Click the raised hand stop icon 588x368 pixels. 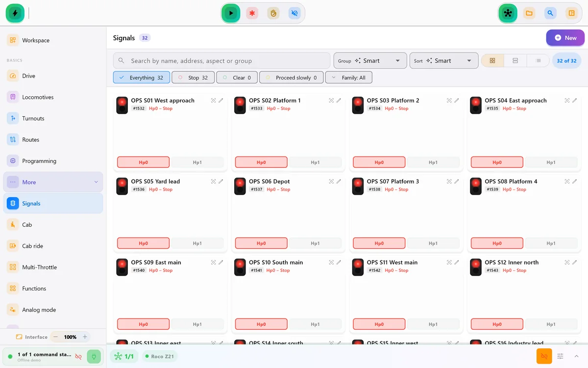[x=273, y=13]
